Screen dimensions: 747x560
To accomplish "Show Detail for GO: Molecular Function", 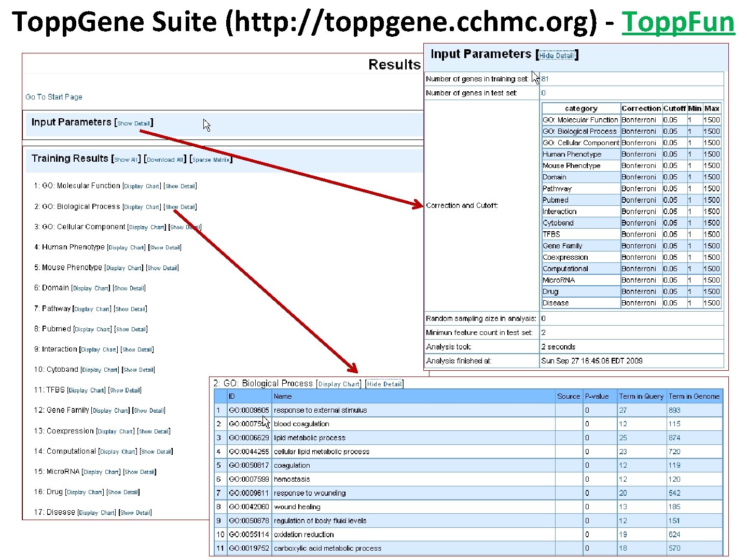I will [x=180, y=186].
